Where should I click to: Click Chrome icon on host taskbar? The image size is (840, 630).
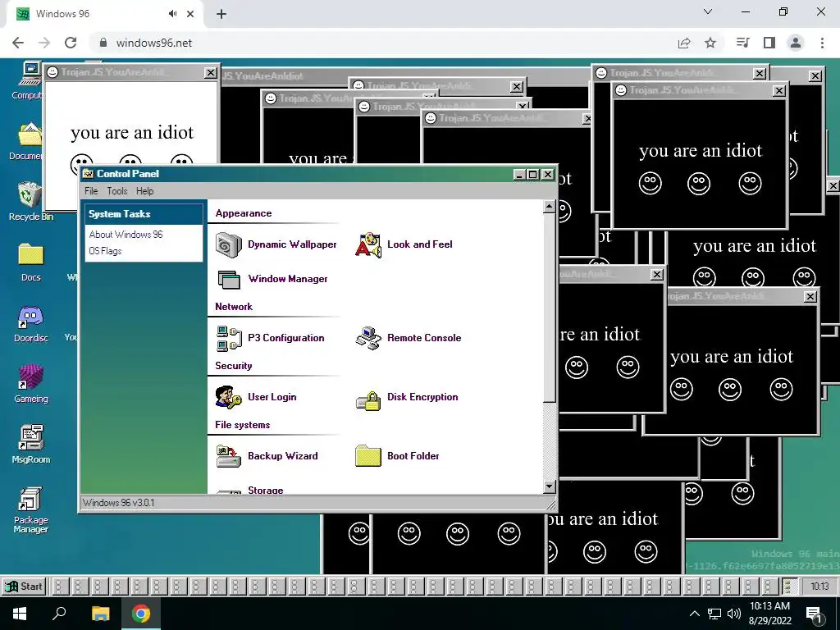point(141,614)
